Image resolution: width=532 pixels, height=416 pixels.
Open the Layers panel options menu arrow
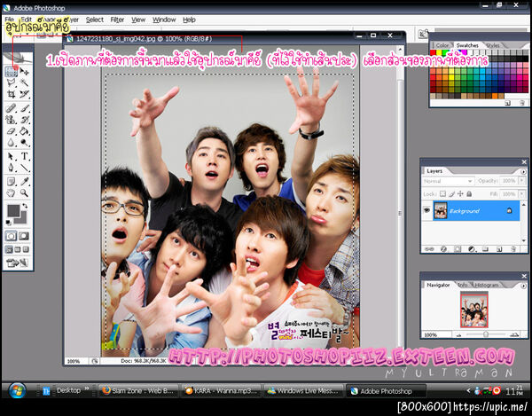[x=523, y=172]
